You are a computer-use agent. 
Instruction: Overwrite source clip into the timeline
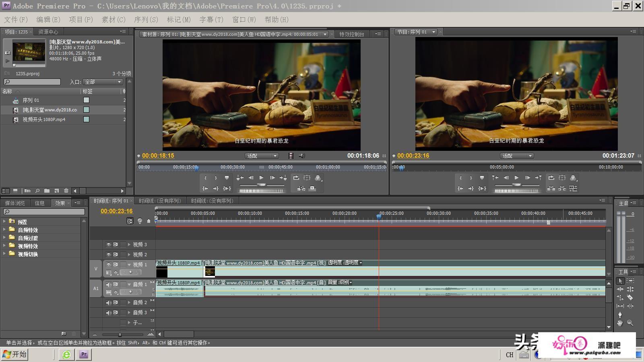(x=312, y=188)
